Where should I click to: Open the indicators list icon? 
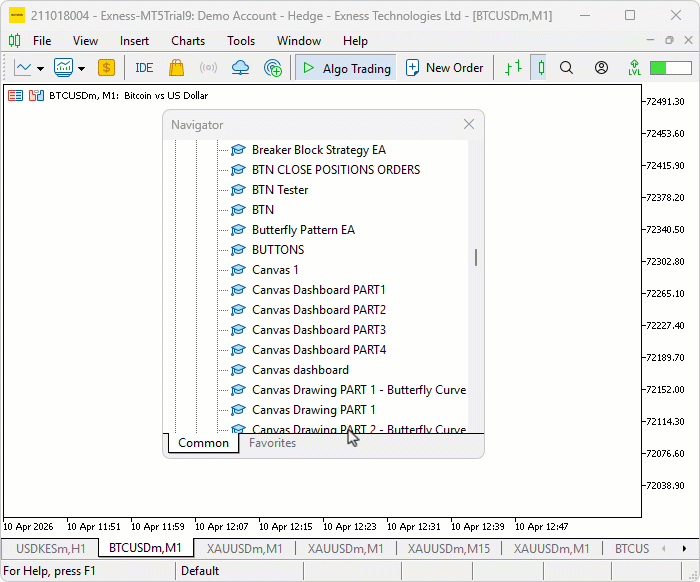tap(63, 67)
